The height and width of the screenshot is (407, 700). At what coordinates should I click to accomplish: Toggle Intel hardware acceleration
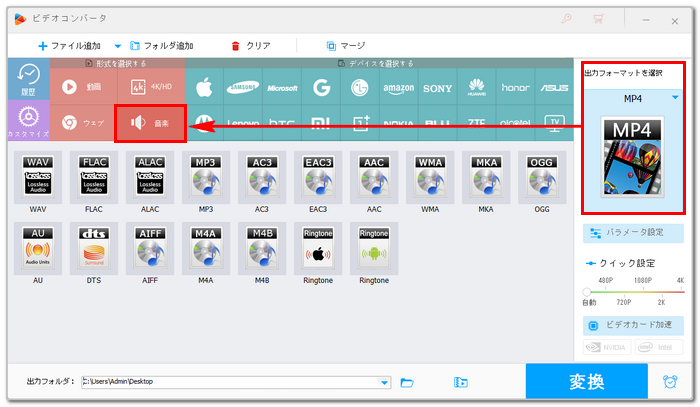point(660,348)
